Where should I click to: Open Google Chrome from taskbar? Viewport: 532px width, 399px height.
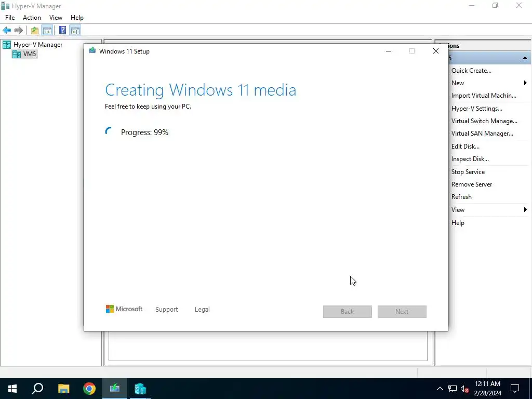[x=89, y=389]
